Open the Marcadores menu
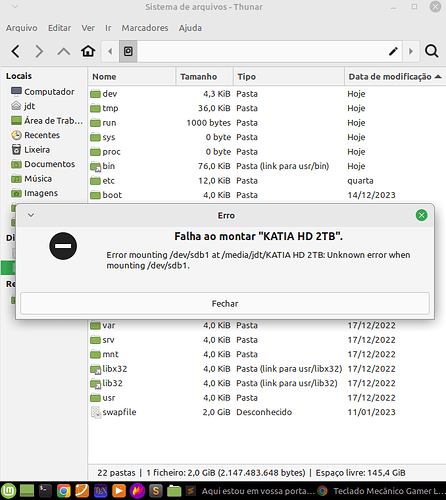The image size is (446, 500). [x=145, y=28]
